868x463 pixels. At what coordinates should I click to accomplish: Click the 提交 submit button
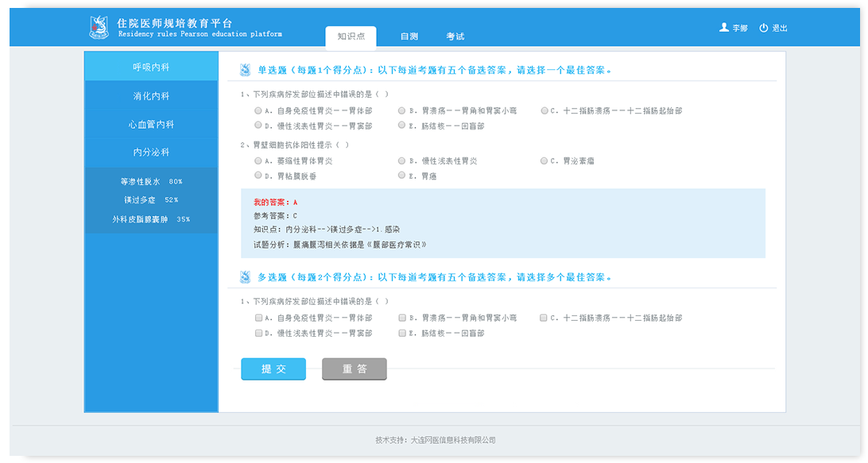[273, 369]
